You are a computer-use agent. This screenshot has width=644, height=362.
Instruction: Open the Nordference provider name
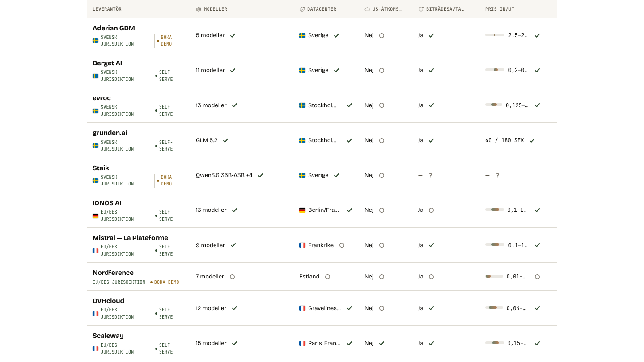tap(113, 273)
